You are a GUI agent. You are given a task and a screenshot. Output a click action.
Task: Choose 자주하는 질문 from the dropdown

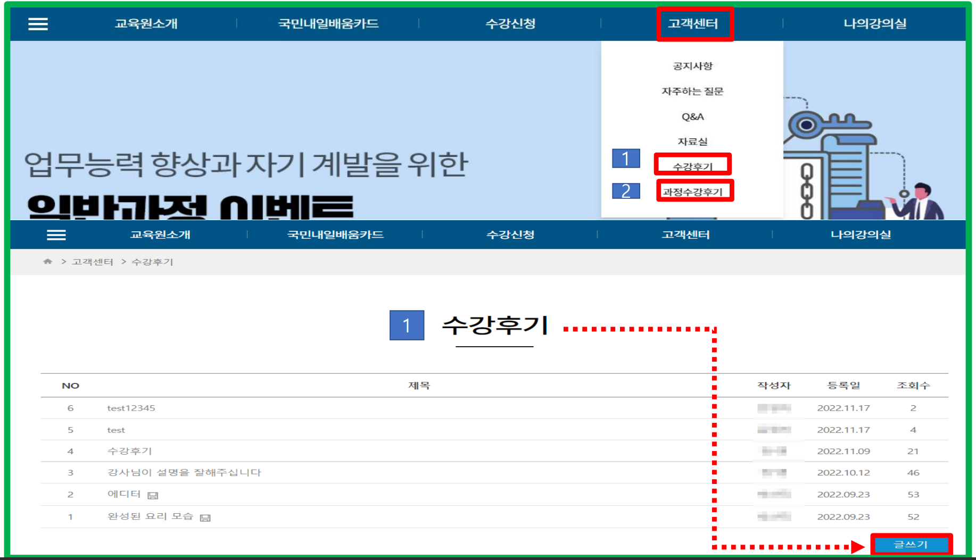pos(692,91)
